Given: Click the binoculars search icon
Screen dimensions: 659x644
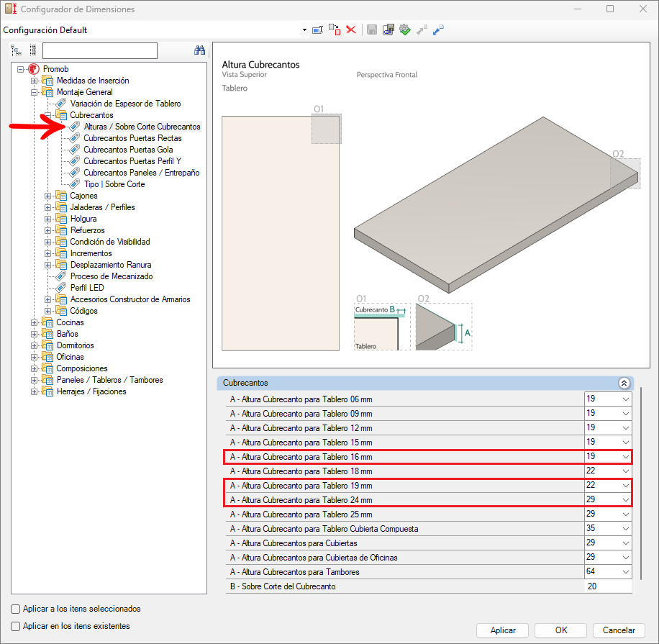Looking at the screenshot, I should (x=200, y=50).
